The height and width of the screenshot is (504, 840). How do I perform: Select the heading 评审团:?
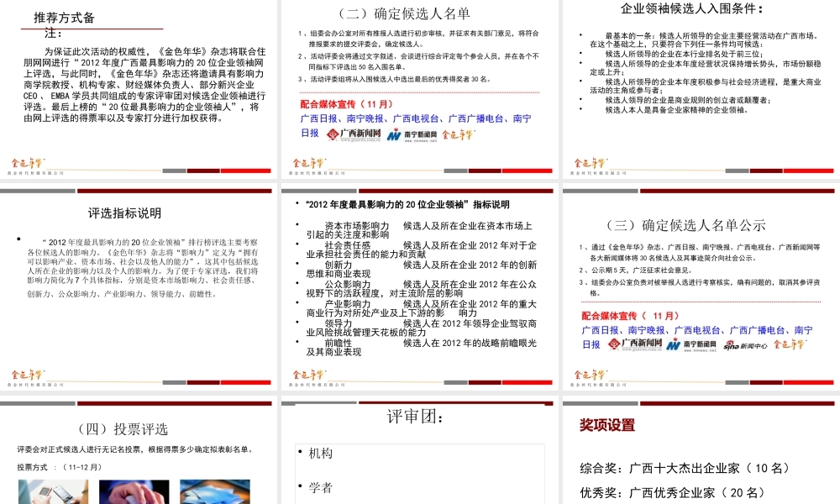pyautogui.click(x=415, y=417)
